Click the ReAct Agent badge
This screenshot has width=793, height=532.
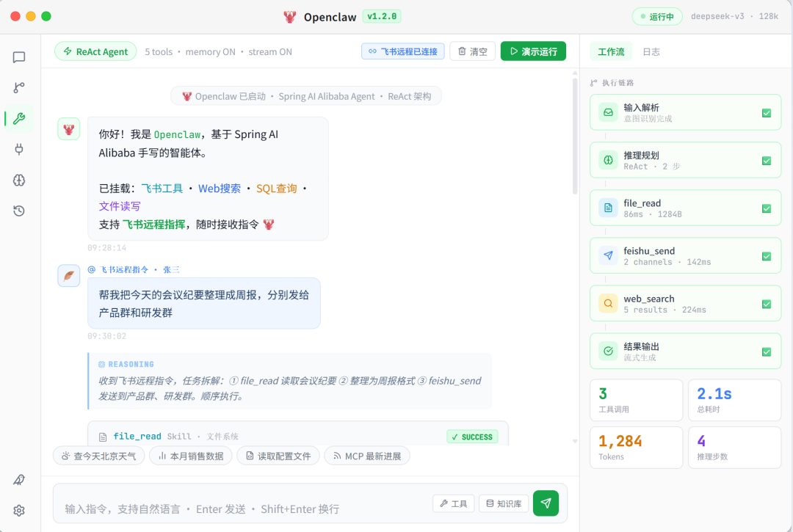point(95,51)
